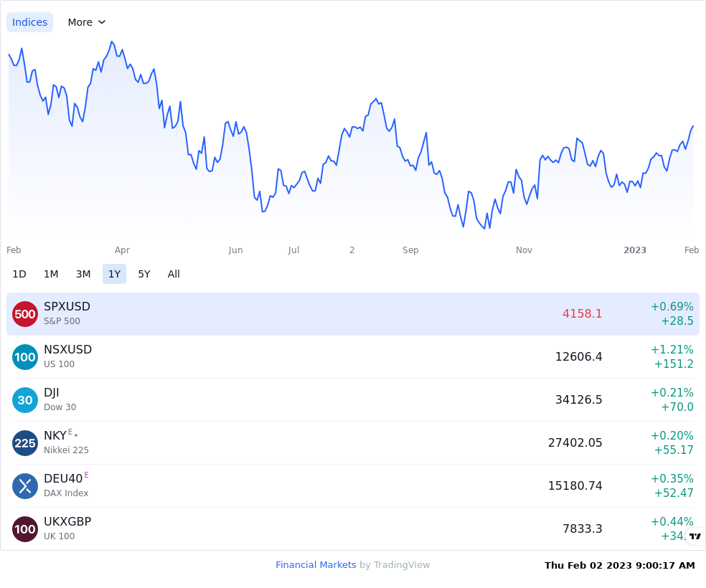Click the +151.2 point change value
This screenshot has height=588, width=706.
pyautogui.click(x=674, y=364)
